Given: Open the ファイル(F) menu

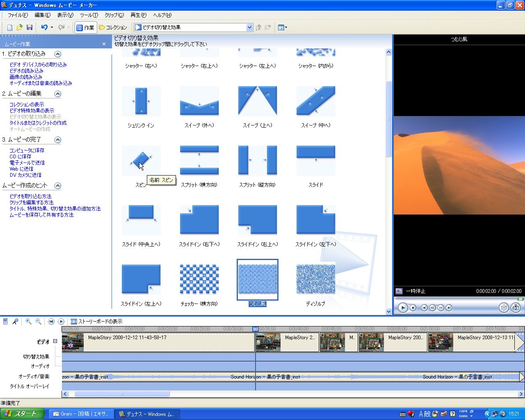Looking at the screenshot, I should (x=18, y=15).
